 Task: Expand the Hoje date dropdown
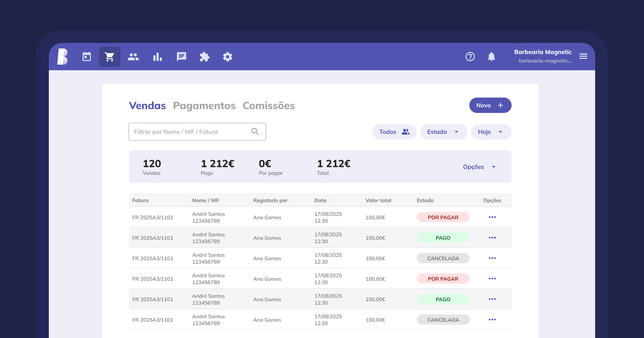(491, 132)
